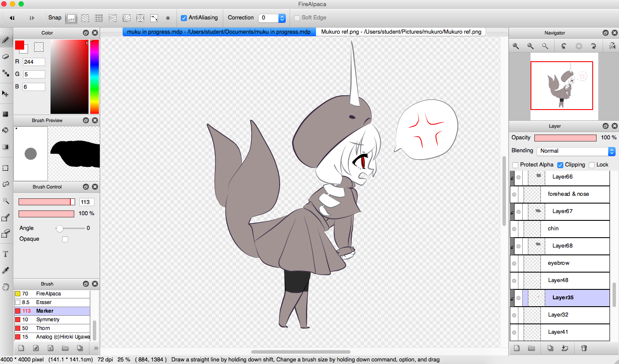Zoom out using Navigator magnifier minus

[531, 46]
